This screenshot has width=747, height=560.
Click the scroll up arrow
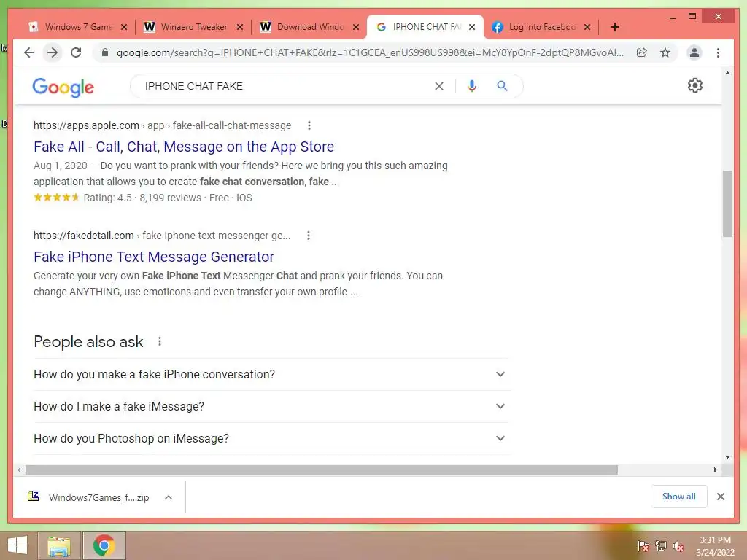[727, 73]
